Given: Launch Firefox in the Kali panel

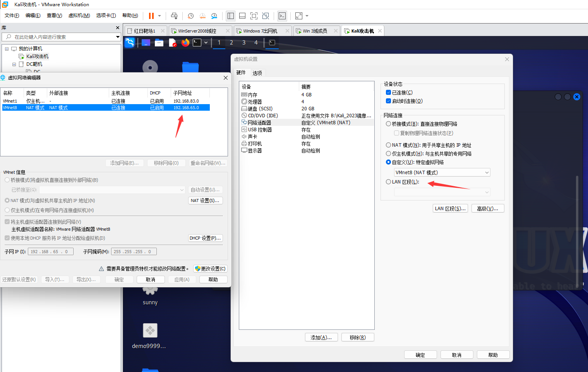Looking at the screenshot, I should 185,43.
